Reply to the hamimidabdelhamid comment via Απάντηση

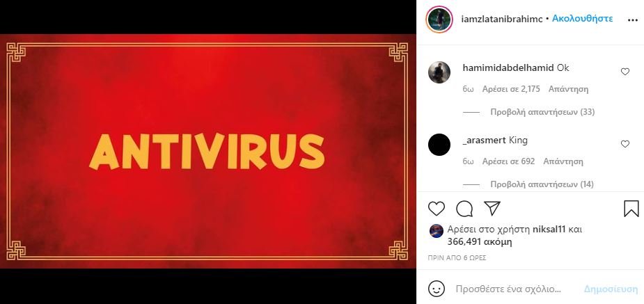point(568,89)
